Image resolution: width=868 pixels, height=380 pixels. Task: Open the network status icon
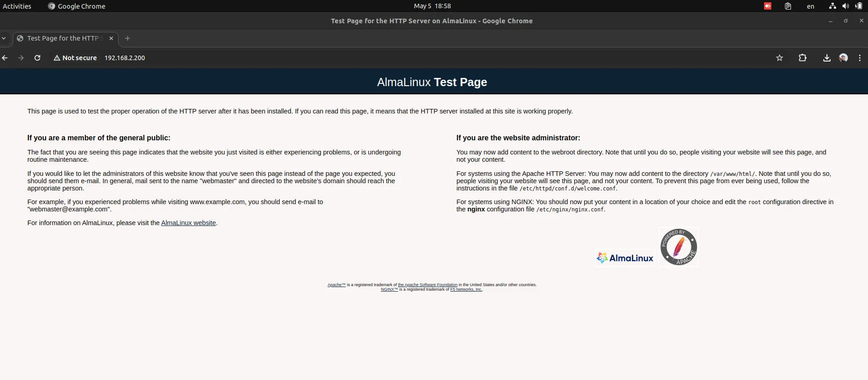pyautogui.click(x=832, y=6)
